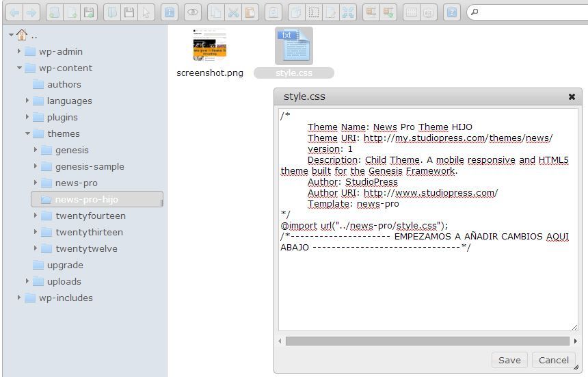Click the Rename toolbar icon
The width and height of the screenshot is (588, 377).
pos(314,13)
